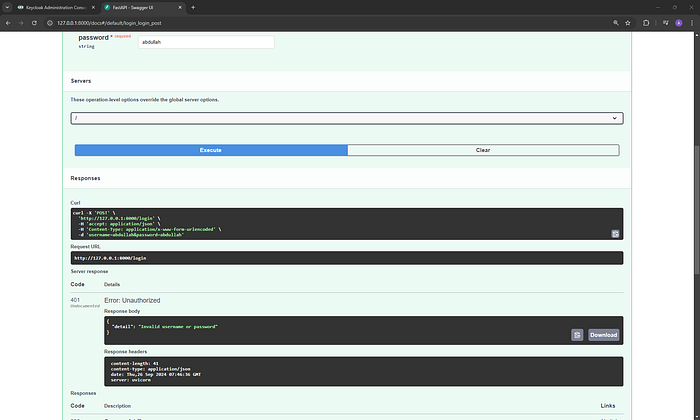This screenshot has width=700, height=420.
Task: Click the browser forward arrow
Action: click(21, 23)
